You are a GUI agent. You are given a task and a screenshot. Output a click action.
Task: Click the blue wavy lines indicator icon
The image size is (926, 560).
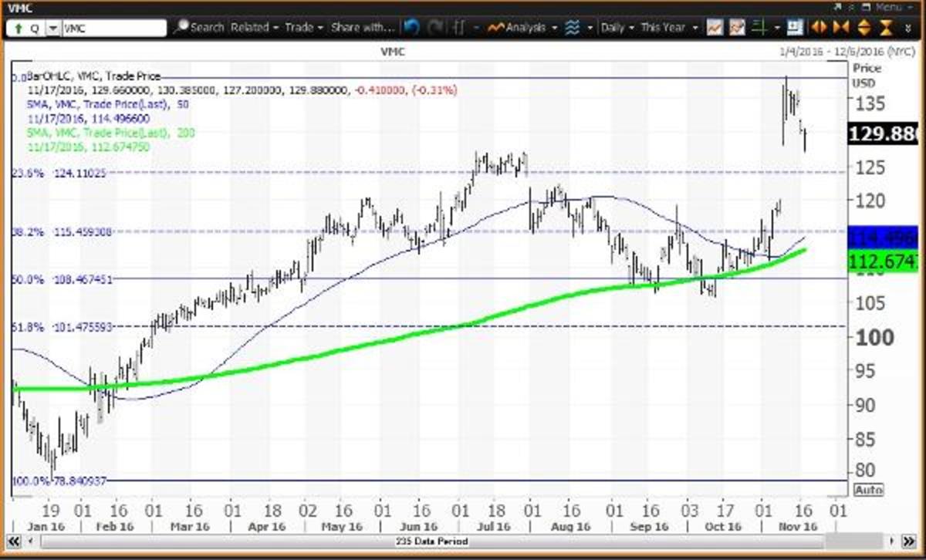(x=573, y=28)
